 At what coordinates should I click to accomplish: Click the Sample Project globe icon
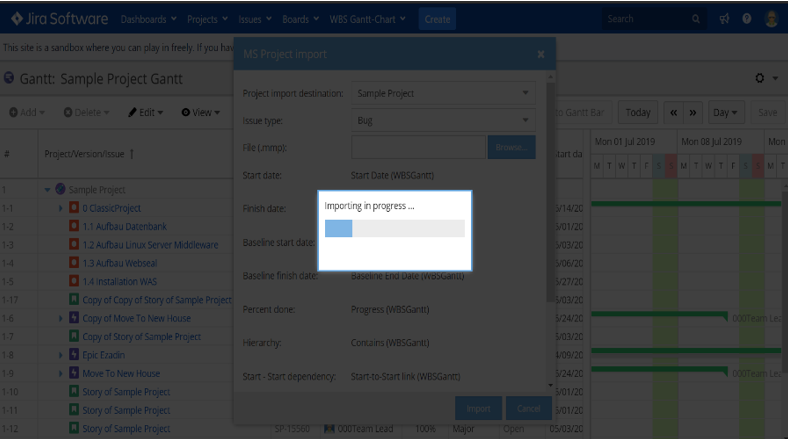(60, 189)
